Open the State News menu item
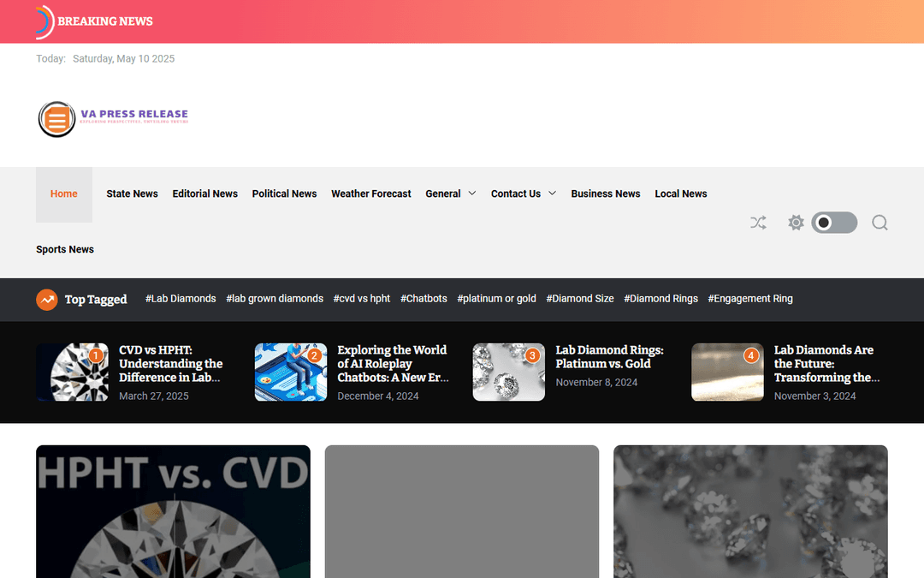 132,194
